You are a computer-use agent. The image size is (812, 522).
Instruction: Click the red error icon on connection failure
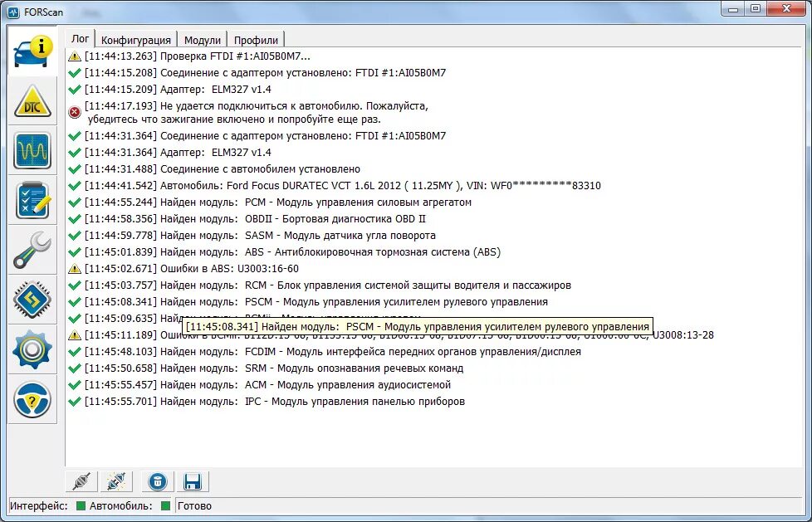[x=75, y=112]
